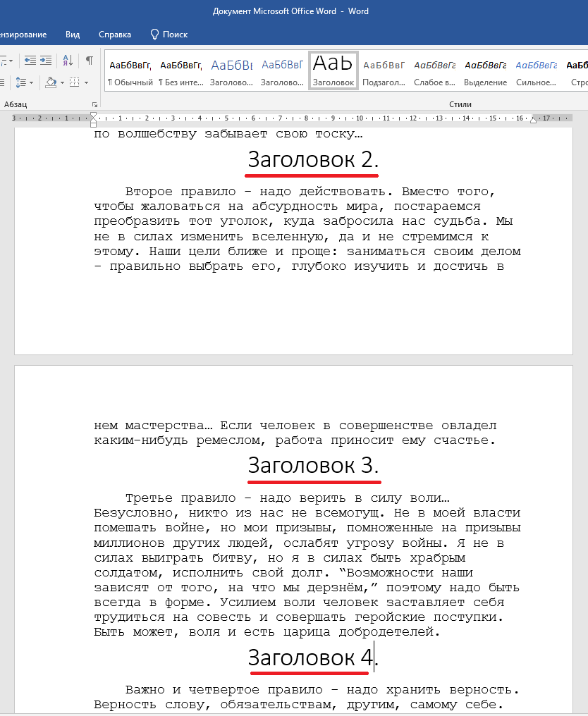Viewport: 588px width, 716px height.
Task: Click the heading text 'Заголовок 3.'
Action: pyautogui.click(x=313, y=466)
